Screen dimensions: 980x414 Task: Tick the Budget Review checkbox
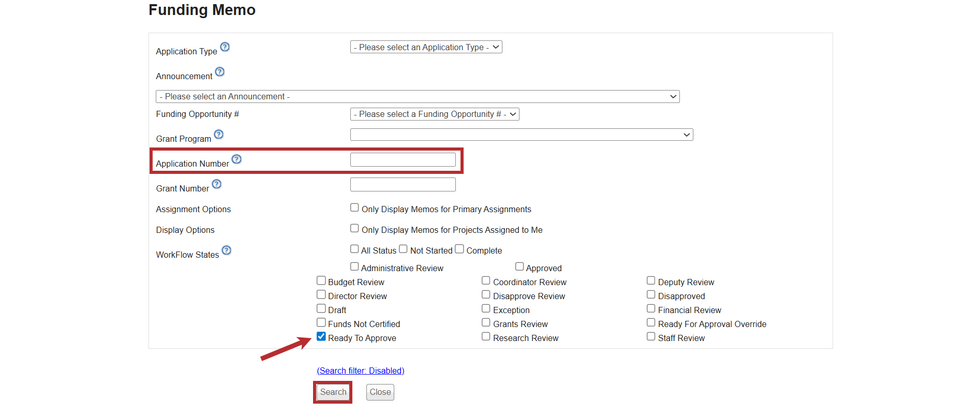coord(321,281)
